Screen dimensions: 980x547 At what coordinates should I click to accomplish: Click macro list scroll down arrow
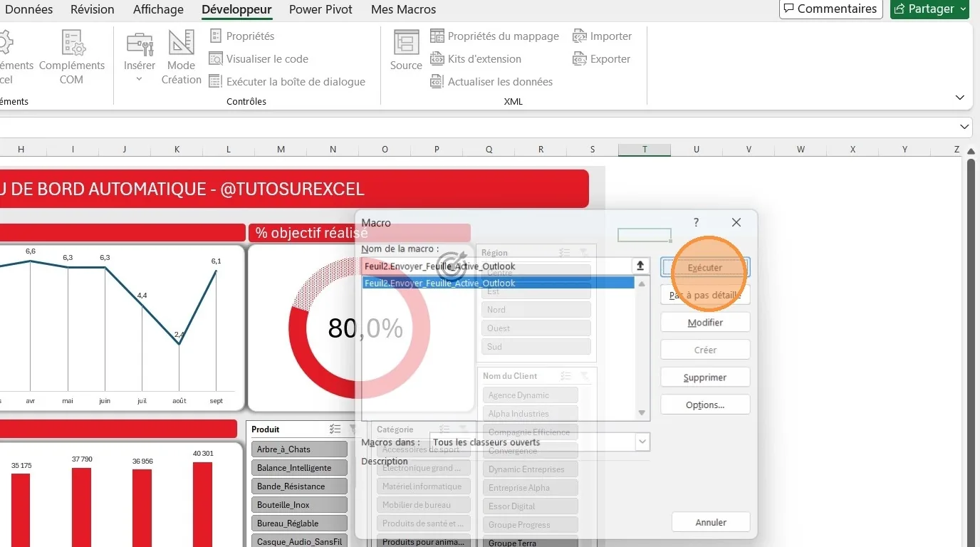click(x=642, y=413)
